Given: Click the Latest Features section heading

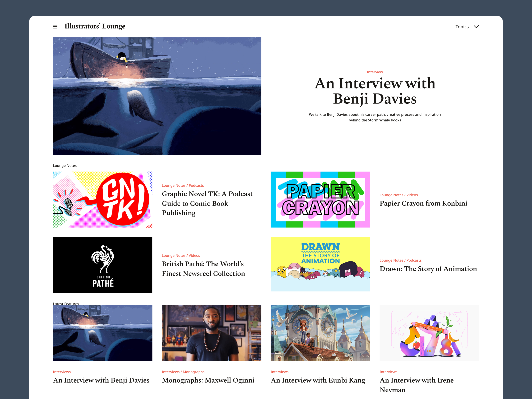Looking at the screenshot, I should click(66, 304).
